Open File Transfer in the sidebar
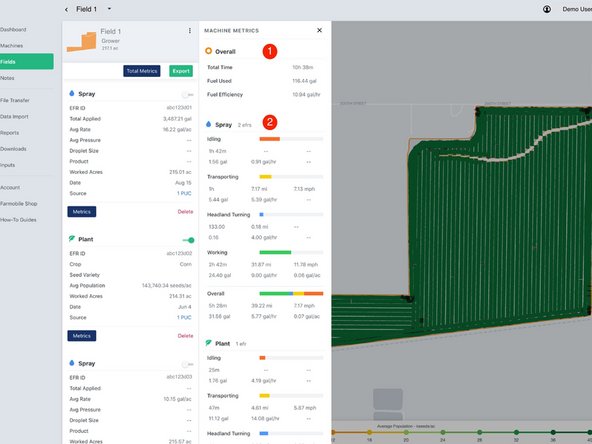This screenshot has height=444, width=592. point(15,100)
